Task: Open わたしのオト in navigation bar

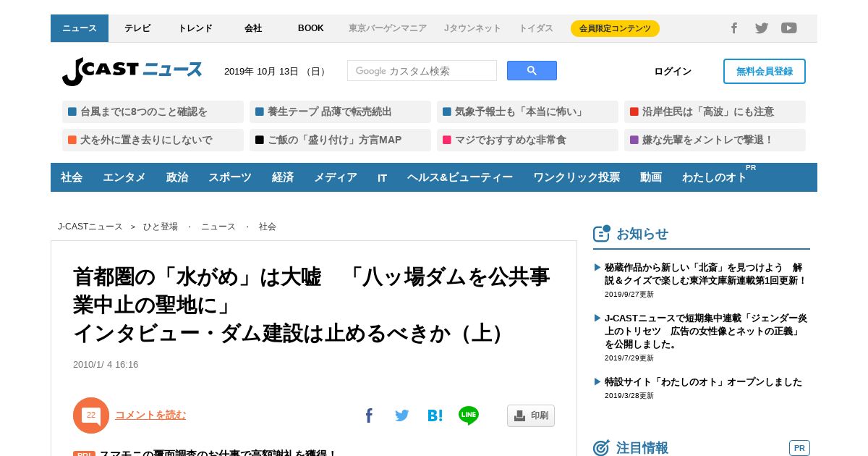Action: (715, 177)
